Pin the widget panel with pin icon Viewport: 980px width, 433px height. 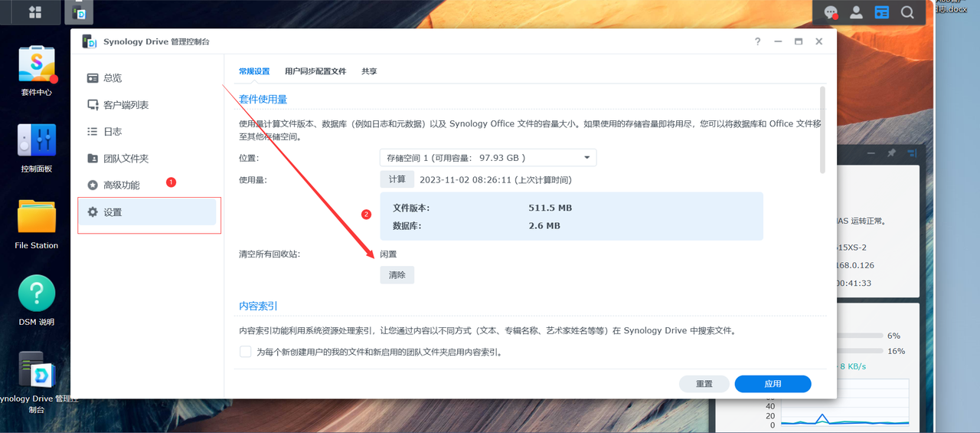click(891, 153)
